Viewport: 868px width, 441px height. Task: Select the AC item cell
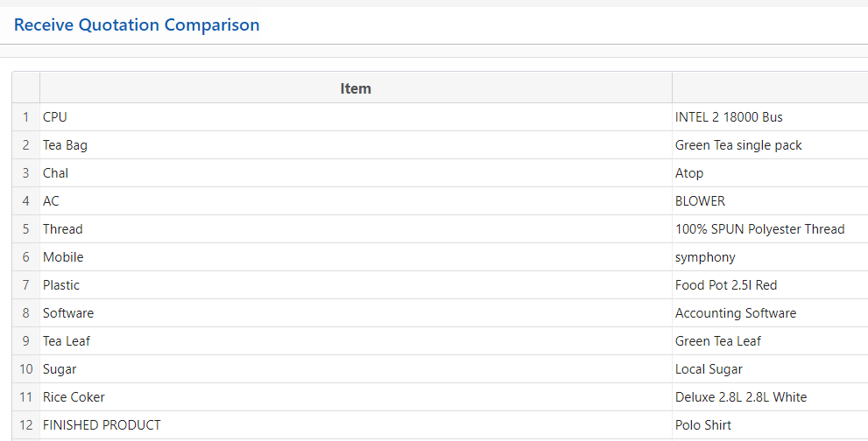pos(356,201)
